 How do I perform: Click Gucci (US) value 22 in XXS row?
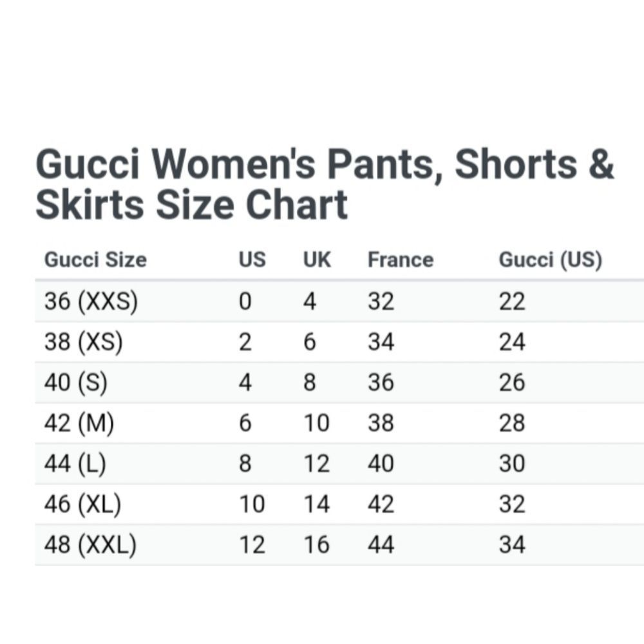click(x=512, y=301)
